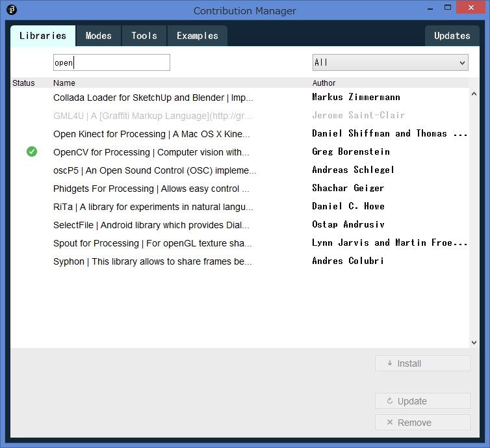Select the Open Kinect for Processing row

point(240,134)
